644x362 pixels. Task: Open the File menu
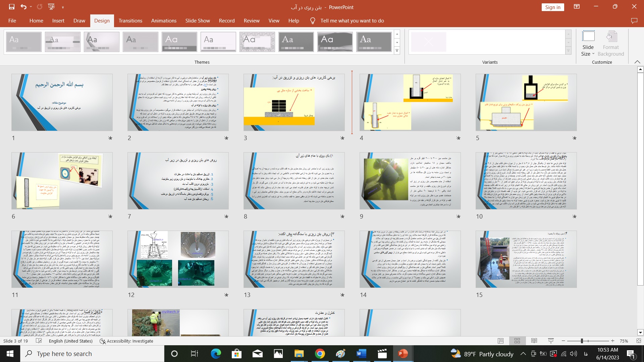pos(12,20)
